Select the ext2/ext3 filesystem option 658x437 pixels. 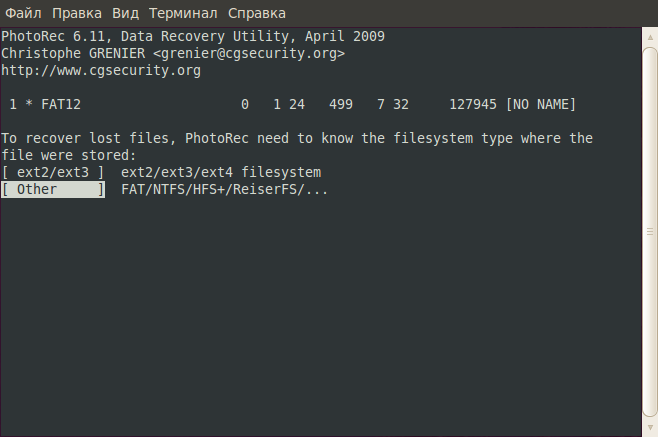point(53,173)
